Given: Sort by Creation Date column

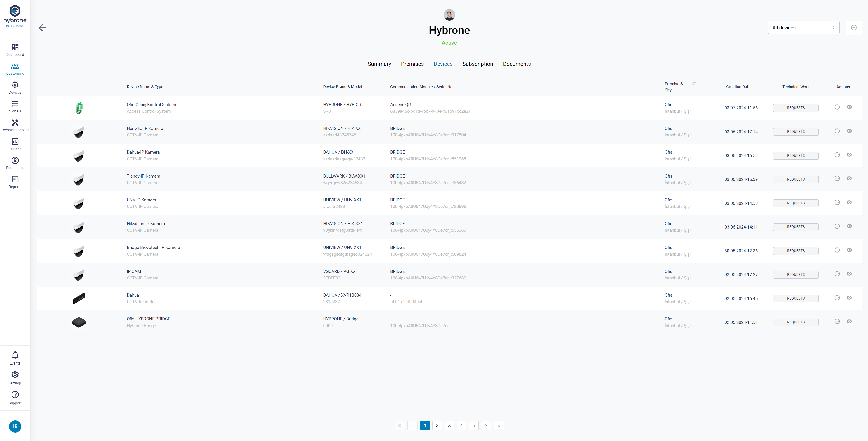Looking at the screenshot, I should click(x=755, y=86).
